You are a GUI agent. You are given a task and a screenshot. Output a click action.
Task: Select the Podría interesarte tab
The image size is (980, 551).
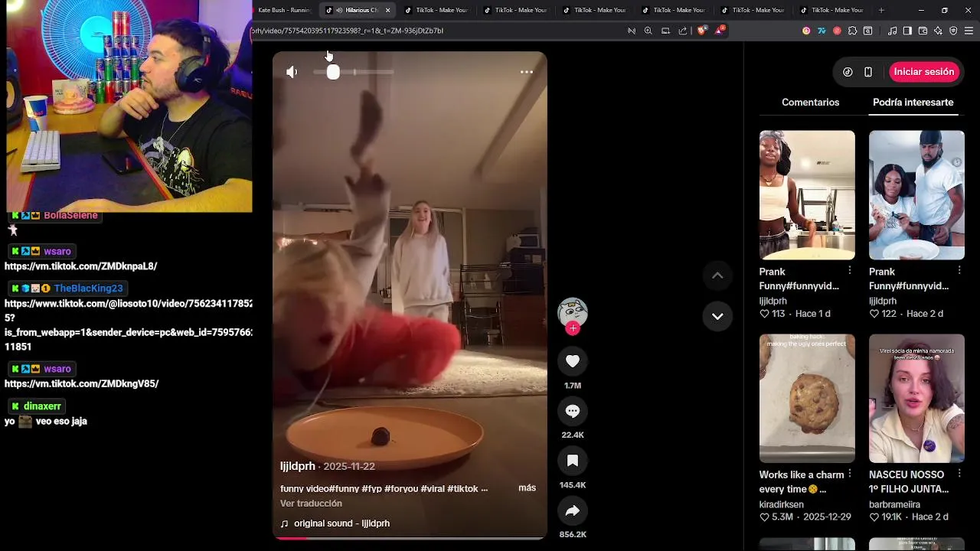pyautogui.click(x=913, y=102)
